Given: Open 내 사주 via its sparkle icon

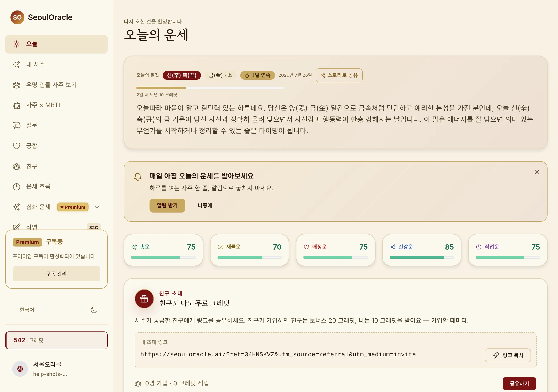Looking at the screenshot, I should [x=17, y=64].
